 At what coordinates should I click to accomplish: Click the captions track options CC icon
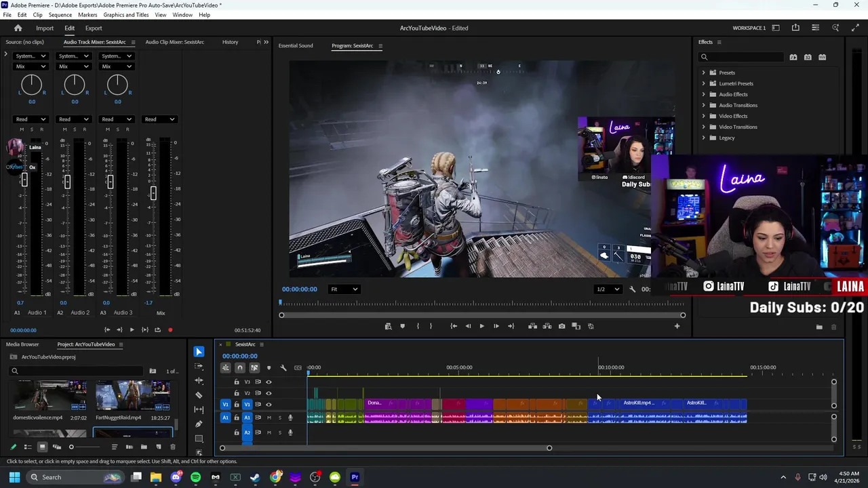pos(298,368)
